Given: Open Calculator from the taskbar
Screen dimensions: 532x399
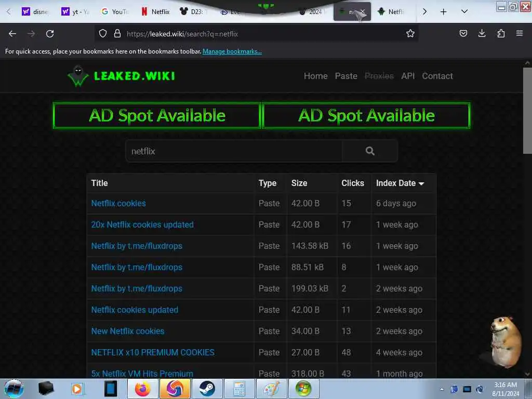Looking at the screenshot, I should pyautogui.click(x=239, y=389).
